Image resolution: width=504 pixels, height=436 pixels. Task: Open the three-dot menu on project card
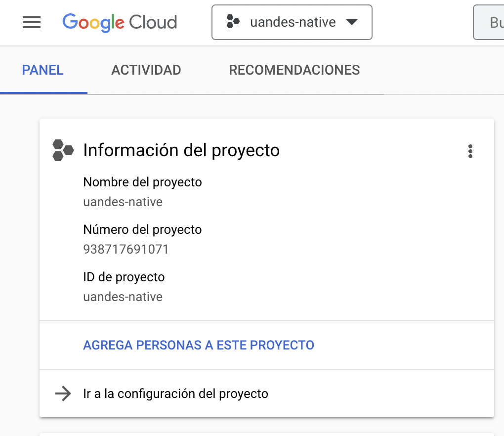[470, 151]
